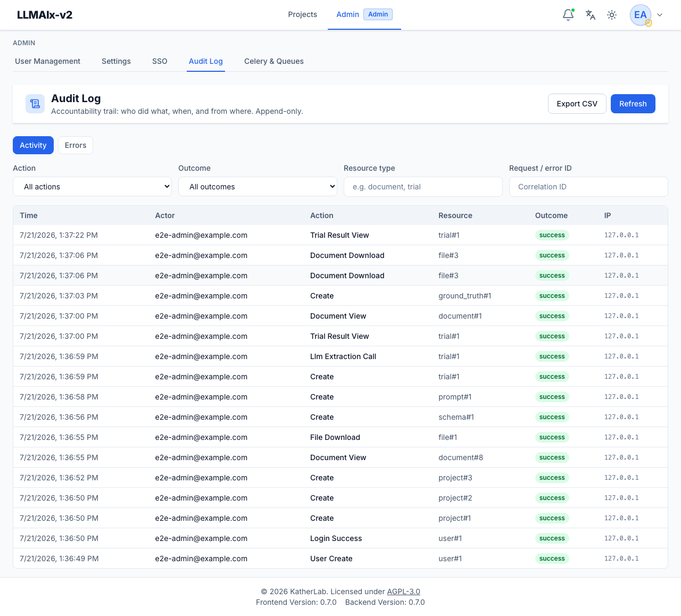681x616 pixels.
Task: Click the file#1 resource cell
Action: pos(447,437)
